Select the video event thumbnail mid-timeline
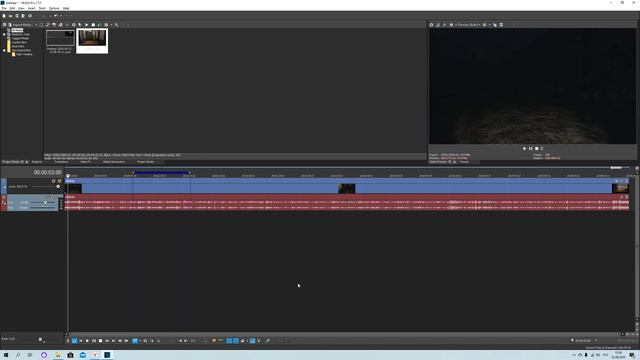The height and width of the screenshot is (360, 640). click(347, 188)
